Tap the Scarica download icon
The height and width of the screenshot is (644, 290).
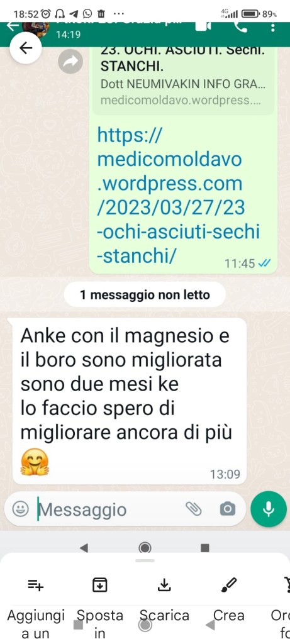(164, 584)
